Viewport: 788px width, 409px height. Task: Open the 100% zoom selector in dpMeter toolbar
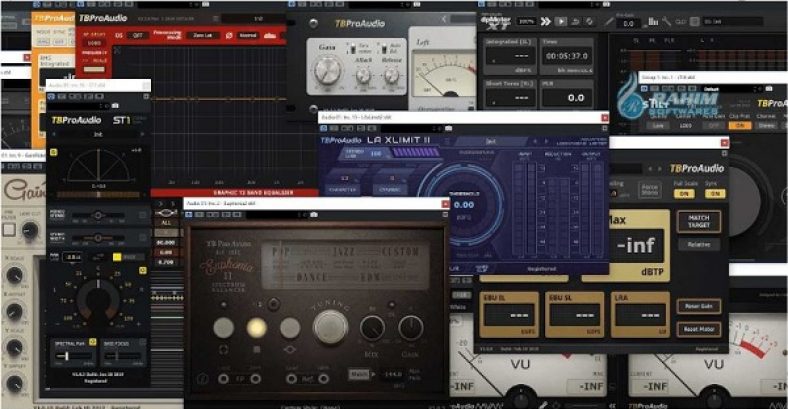click(x=526, y=22)
